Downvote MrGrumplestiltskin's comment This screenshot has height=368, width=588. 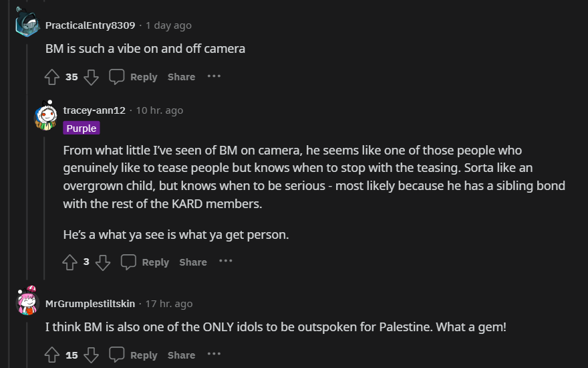click(x=92, y=355)
